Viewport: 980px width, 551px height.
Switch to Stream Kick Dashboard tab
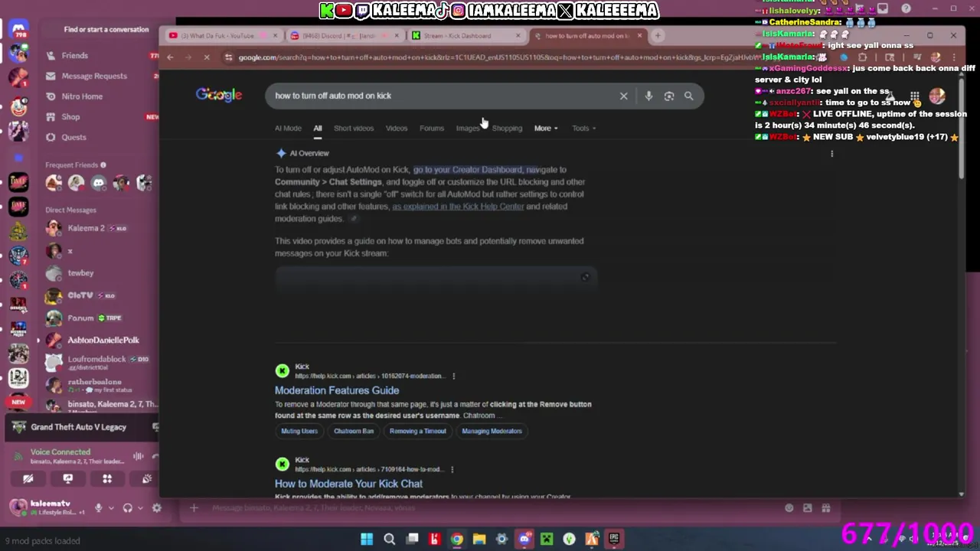point(465,35)
